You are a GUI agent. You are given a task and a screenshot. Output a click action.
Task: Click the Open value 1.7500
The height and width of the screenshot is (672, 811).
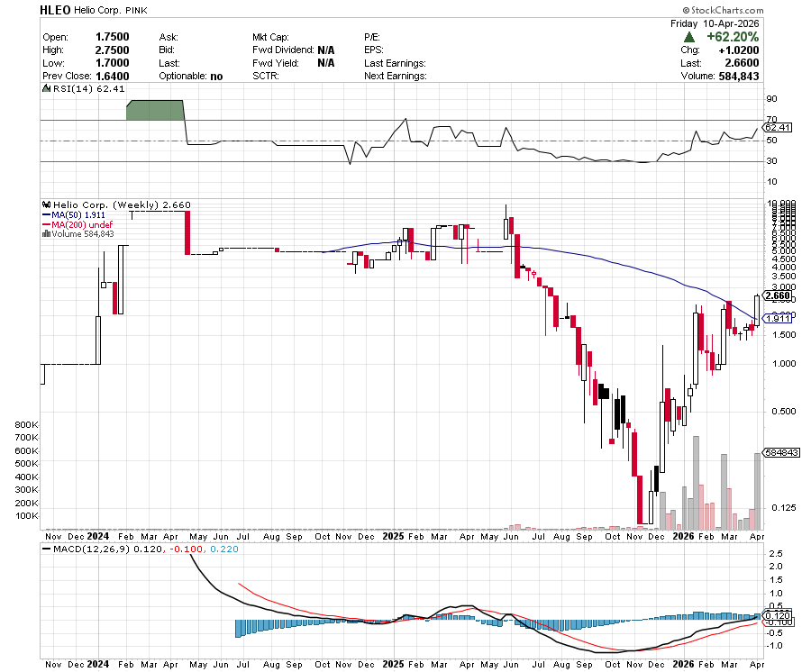(x=113, y=37)
